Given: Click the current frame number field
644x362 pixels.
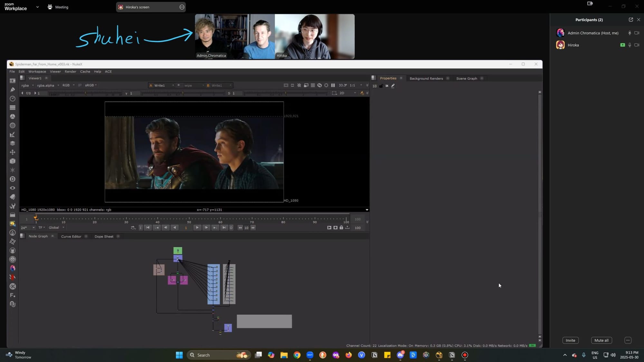Looking at the screenshot, I should point(186,228).
